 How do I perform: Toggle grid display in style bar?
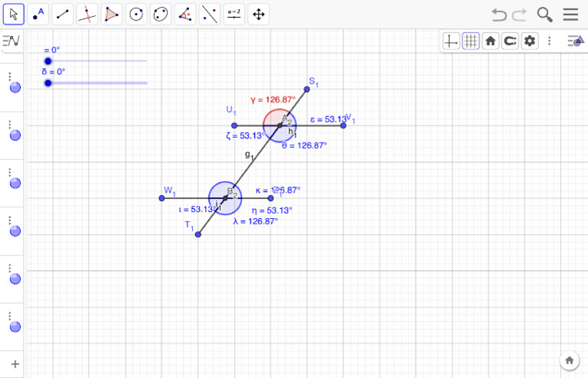(x=471, y=41)
